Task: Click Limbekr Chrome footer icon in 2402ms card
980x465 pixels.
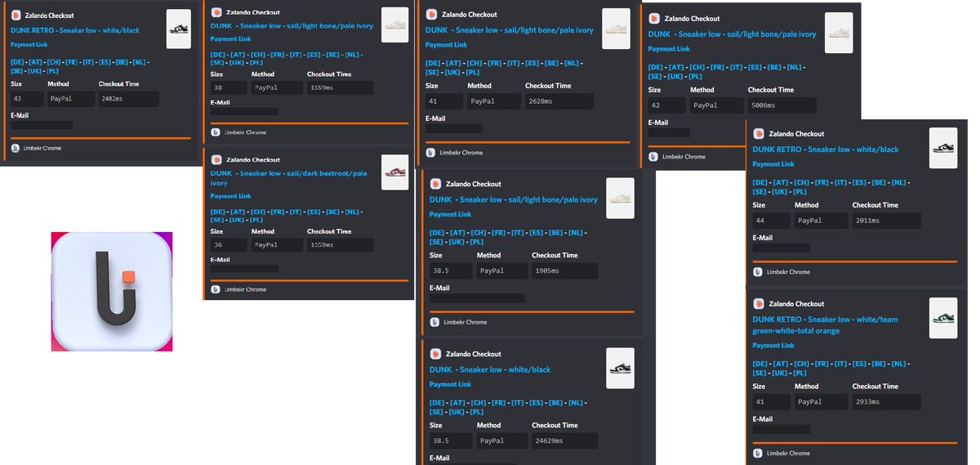Action: 16,148
